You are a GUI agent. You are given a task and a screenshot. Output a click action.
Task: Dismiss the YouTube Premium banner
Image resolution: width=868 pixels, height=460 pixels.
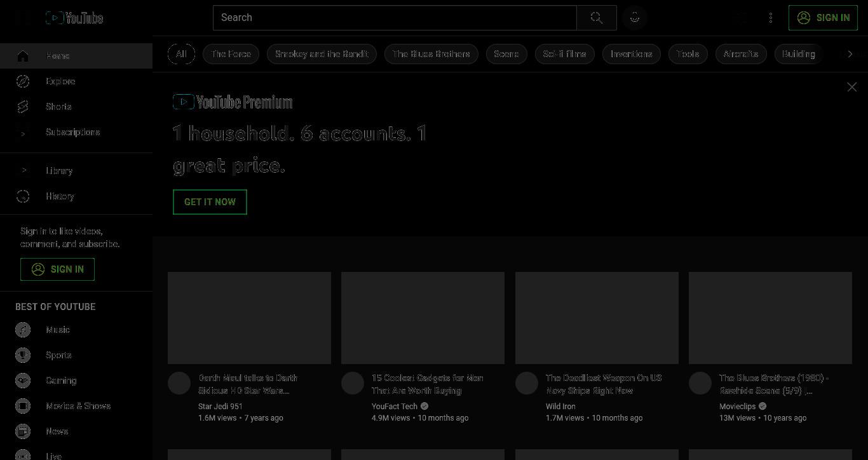click(852, 87)
